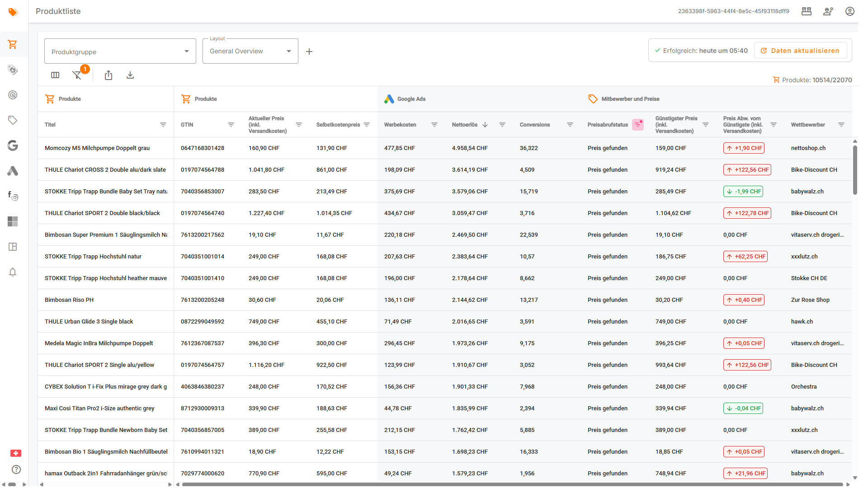The image size is (868, 488).
Task: Open filter for Werbekosten column
Action: tap(434, 125)
